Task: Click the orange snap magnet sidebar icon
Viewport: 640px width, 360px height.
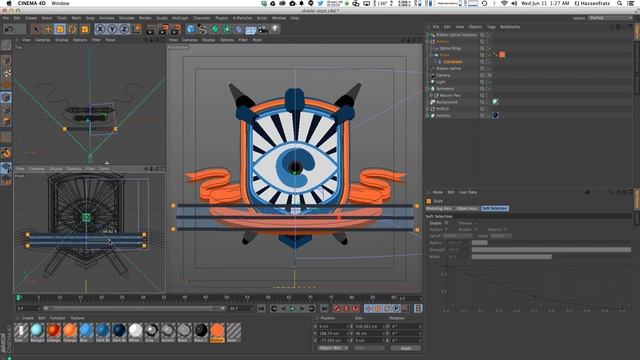Action: 6,153
